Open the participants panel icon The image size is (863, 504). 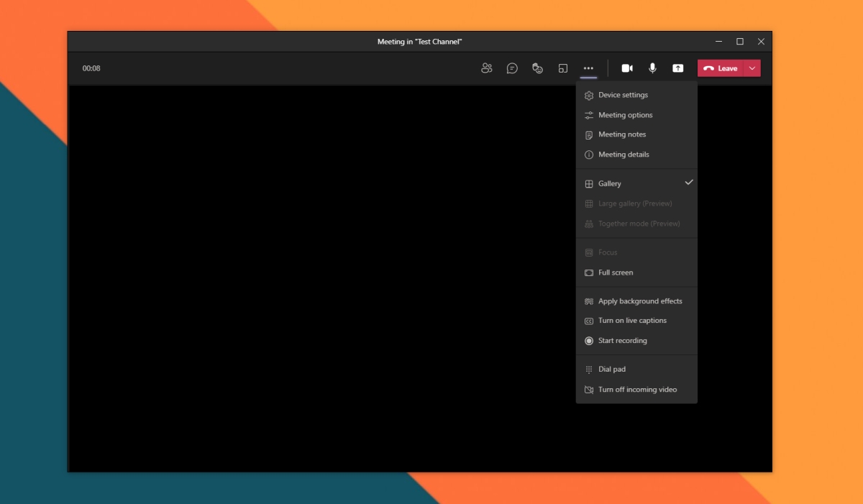(x=487, y=68)
